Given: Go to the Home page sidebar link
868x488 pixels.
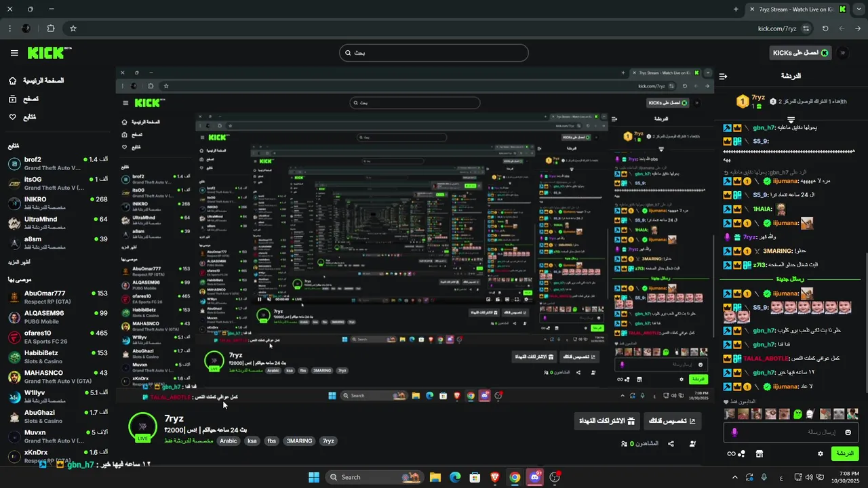Looking at the screenshot, I should (37, 81).
